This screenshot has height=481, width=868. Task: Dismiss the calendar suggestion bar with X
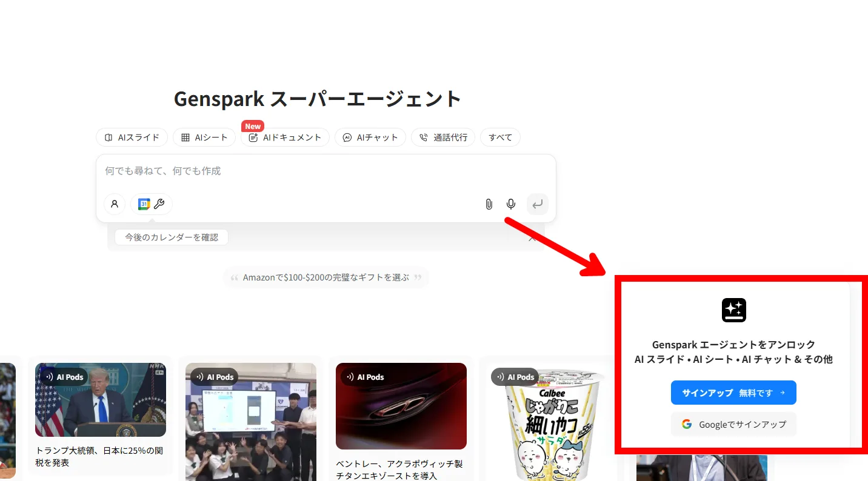pyautogui.click(x=532, y=238)
